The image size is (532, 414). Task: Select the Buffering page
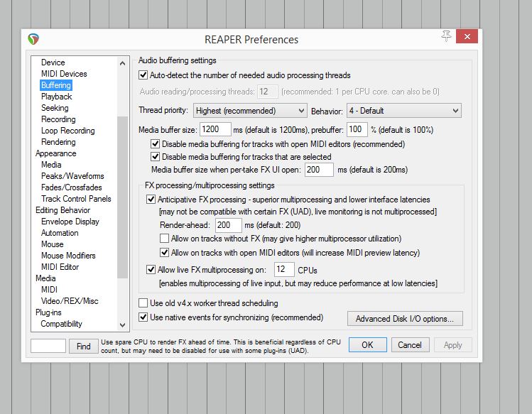56,85
